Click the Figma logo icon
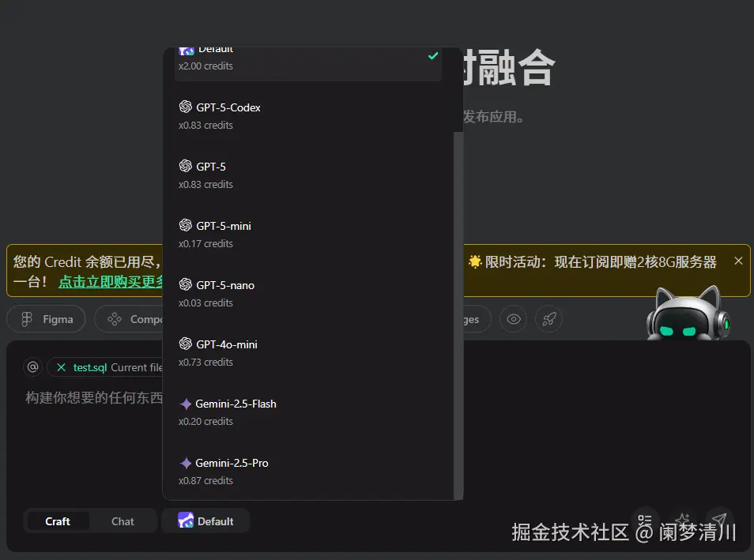This screenshot has height=560, width=754. pyautogui.click(x=27, y=319)
